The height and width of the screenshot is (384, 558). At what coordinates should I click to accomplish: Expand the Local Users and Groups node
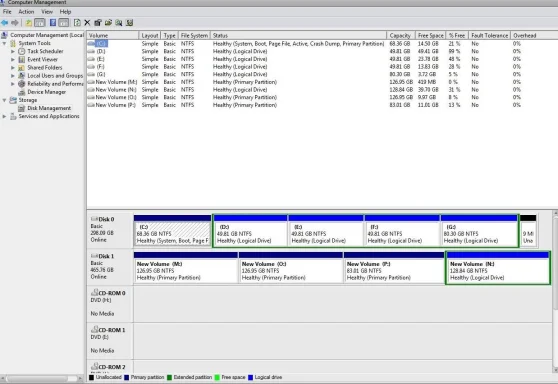tap(13, 76)
